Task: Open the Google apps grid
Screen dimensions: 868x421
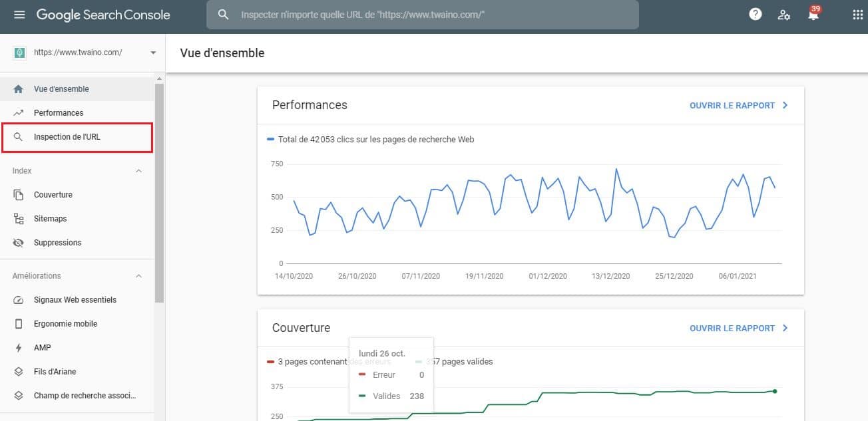Action: coord(857,15)
